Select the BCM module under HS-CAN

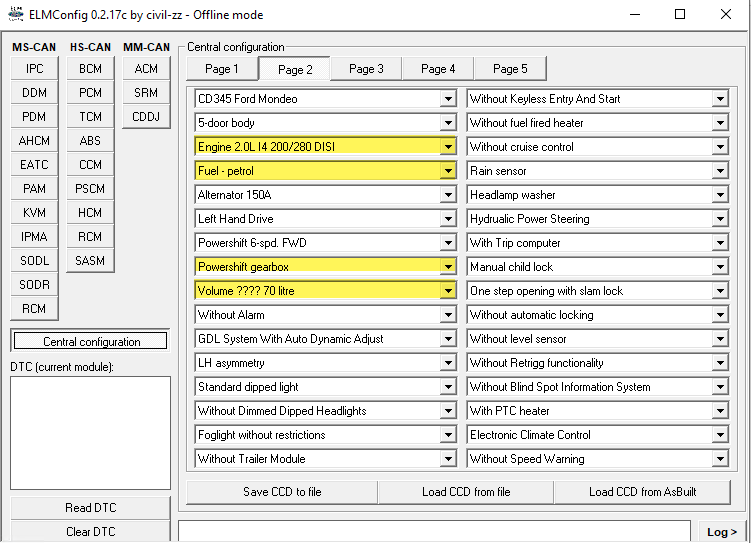(x=90, y=69)
